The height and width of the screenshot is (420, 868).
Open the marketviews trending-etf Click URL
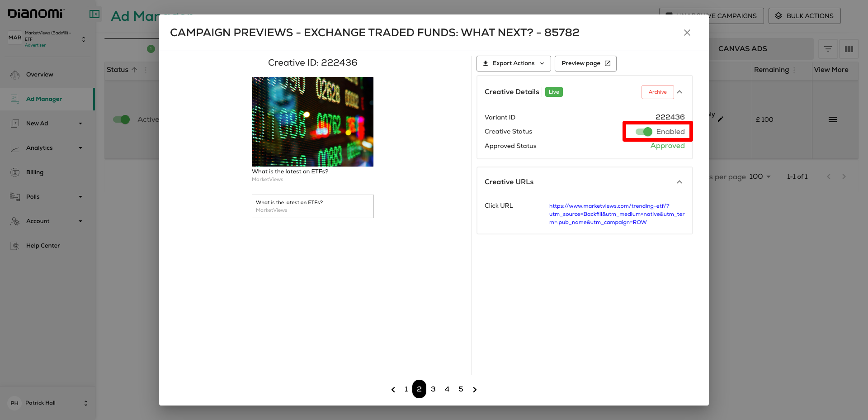pos(617,214)
